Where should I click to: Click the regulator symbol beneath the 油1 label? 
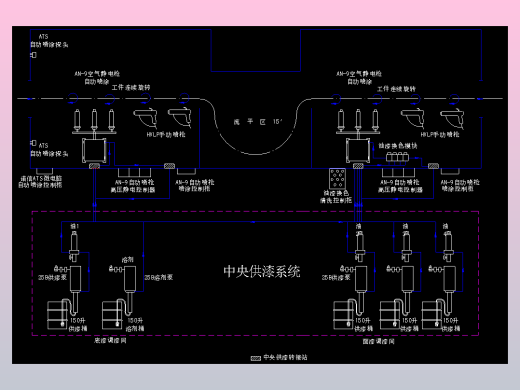(x=74, y=247)
